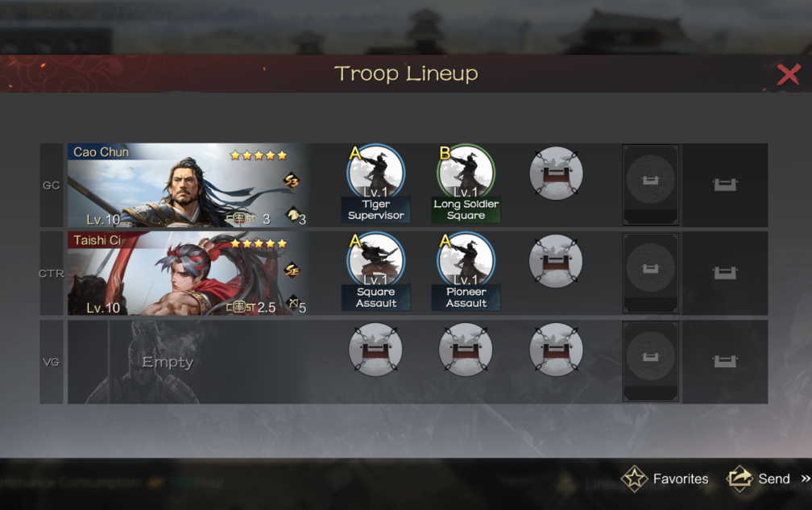This screenshot has width=812, height=510.
Task: Click Taishi Ci's empty third skill slot
Action: 556,262
